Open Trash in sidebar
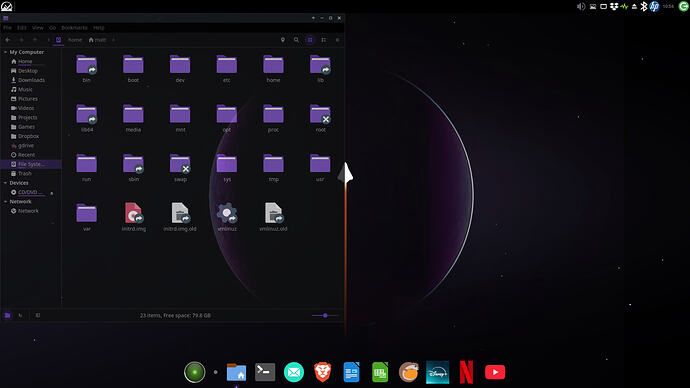Image resolution: width=690 pixels, height=388 pixels. click(x=25, y=174)
